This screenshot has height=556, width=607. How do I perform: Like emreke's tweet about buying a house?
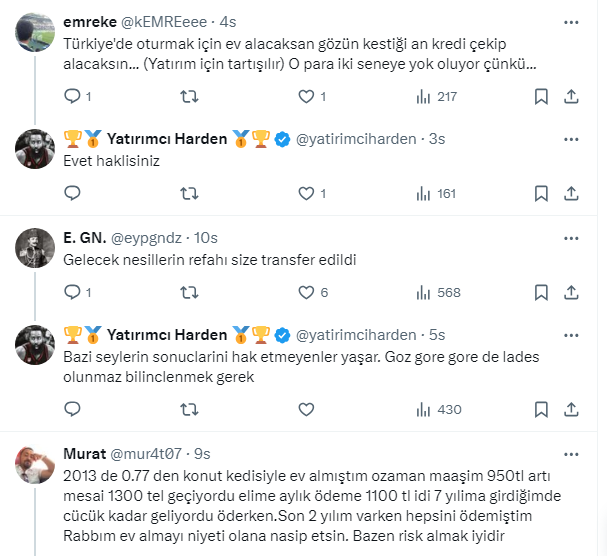coord(307,96)
